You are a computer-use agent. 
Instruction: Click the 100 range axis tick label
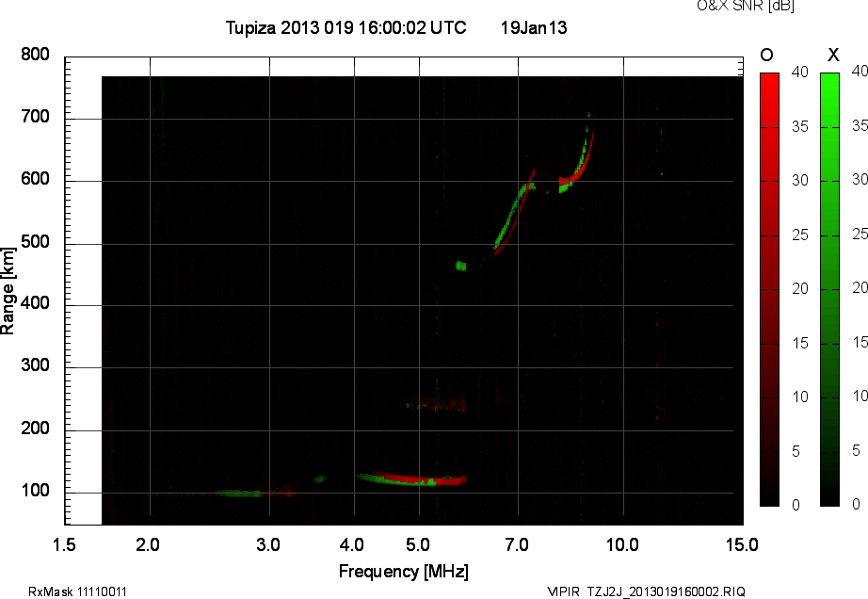35,491
